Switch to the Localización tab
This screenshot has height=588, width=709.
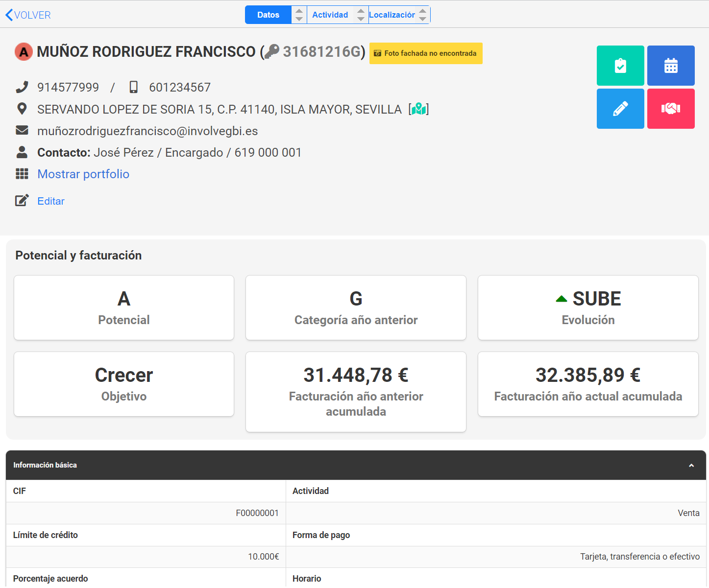(x=391, y=15)
